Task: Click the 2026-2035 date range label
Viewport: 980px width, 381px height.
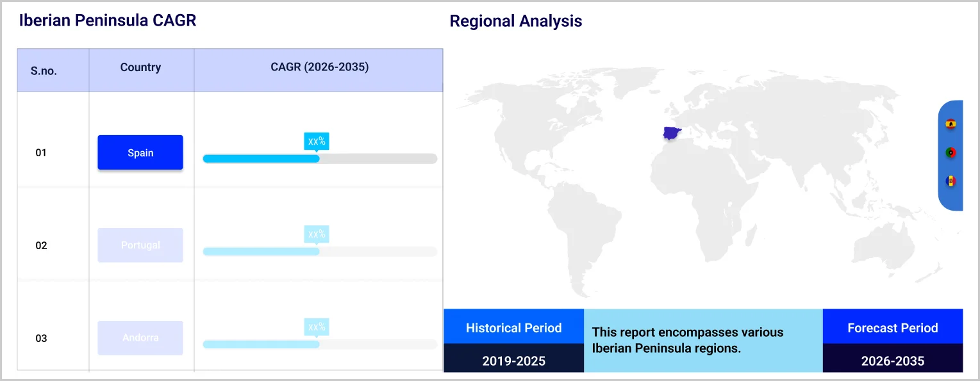Action: tap(892, 361)
